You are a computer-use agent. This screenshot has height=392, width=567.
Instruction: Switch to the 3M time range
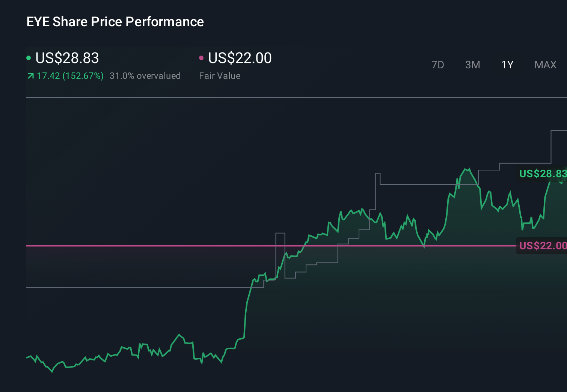pos(472,65)
